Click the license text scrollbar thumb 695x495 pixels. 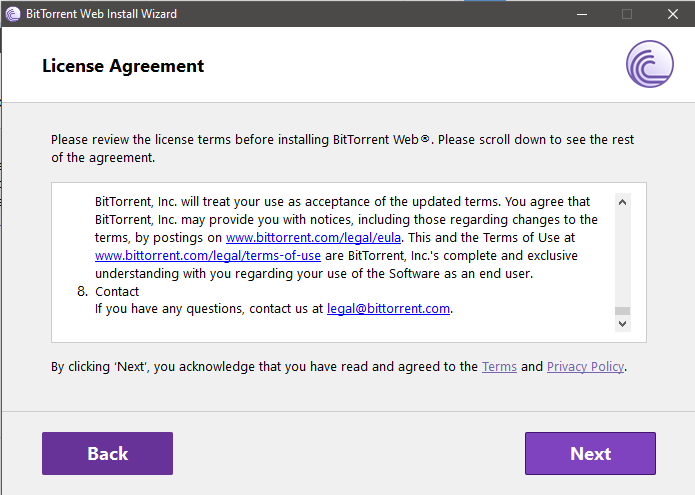pos(622,311)
